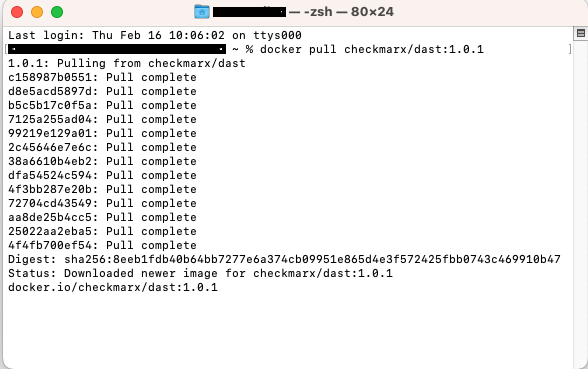Viewport: 588px width, 369px height.
Task: Click the "Last login" line
Action: coord(155,35)
